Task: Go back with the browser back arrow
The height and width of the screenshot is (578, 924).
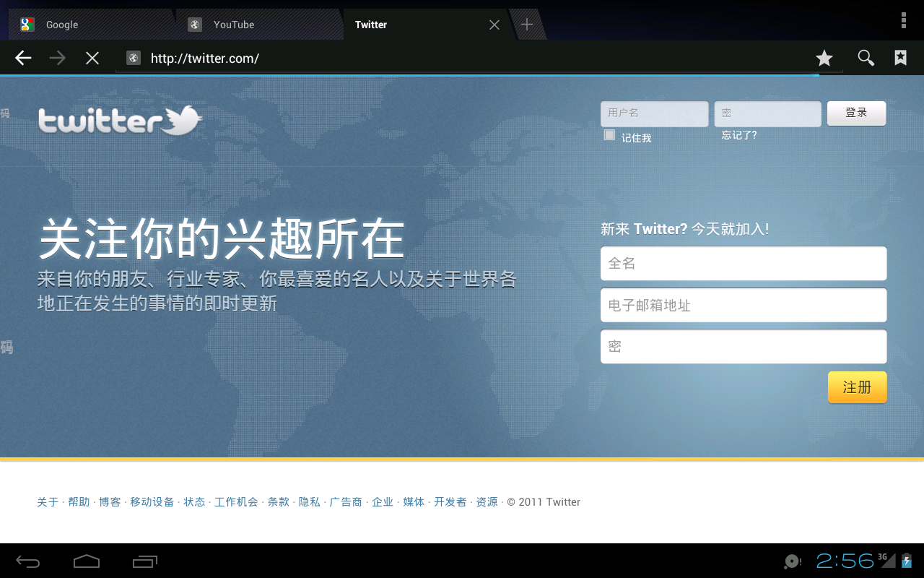Action: tap(23, 58)
